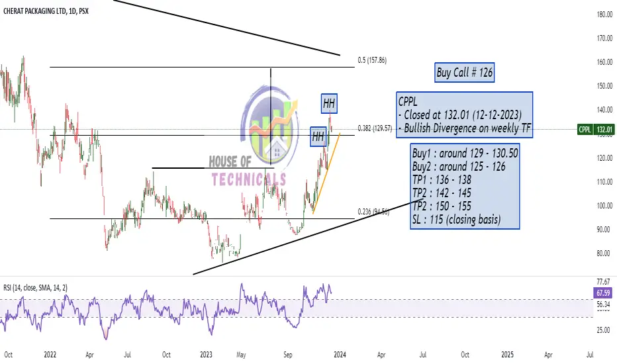
Task: Click the 77.67 RSI scale value
Action: 603,282
